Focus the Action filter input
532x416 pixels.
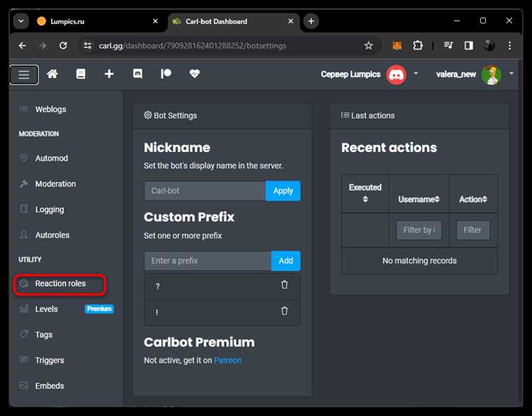click(x=473, y=230)
